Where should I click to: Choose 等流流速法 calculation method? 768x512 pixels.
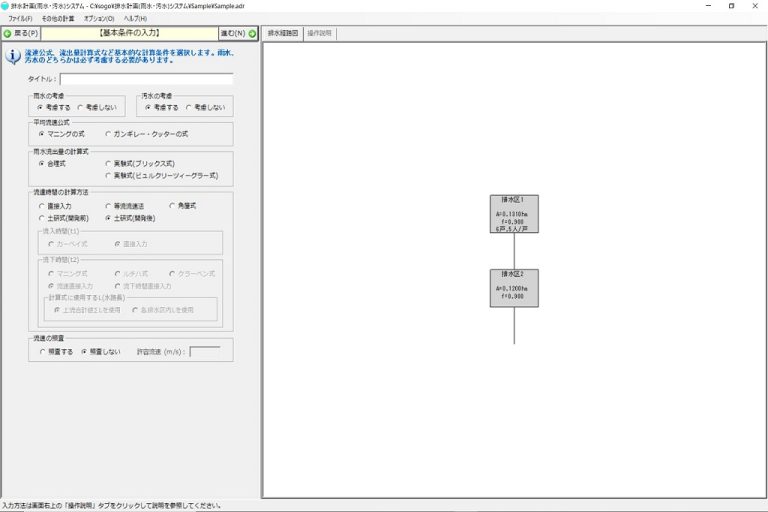[x=110, y=206]
